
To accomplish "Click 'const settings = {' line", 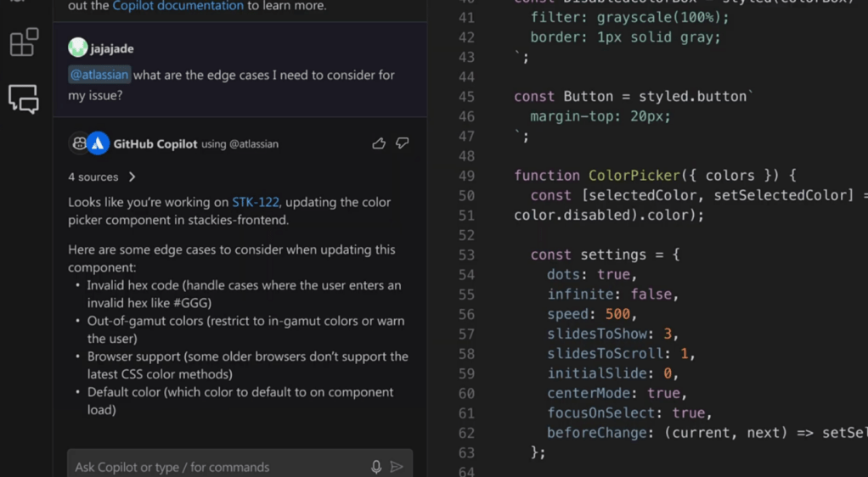I will (605, 255).
